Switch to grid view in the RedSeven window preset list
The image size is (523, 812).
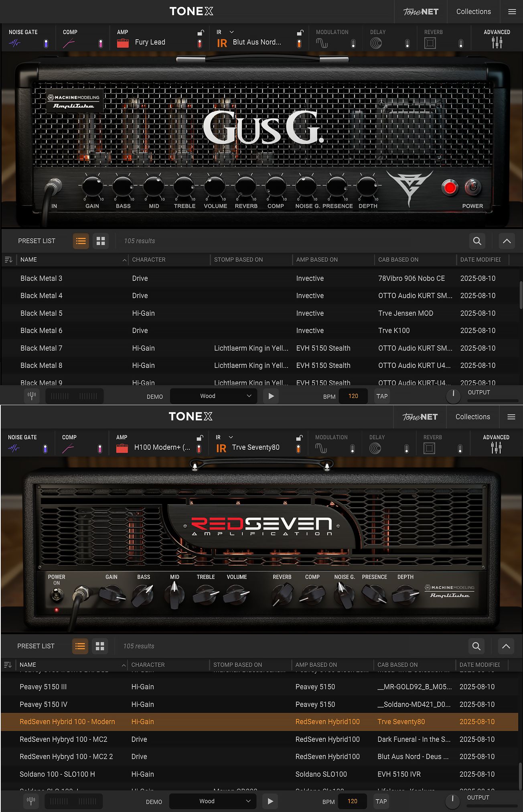100,646
